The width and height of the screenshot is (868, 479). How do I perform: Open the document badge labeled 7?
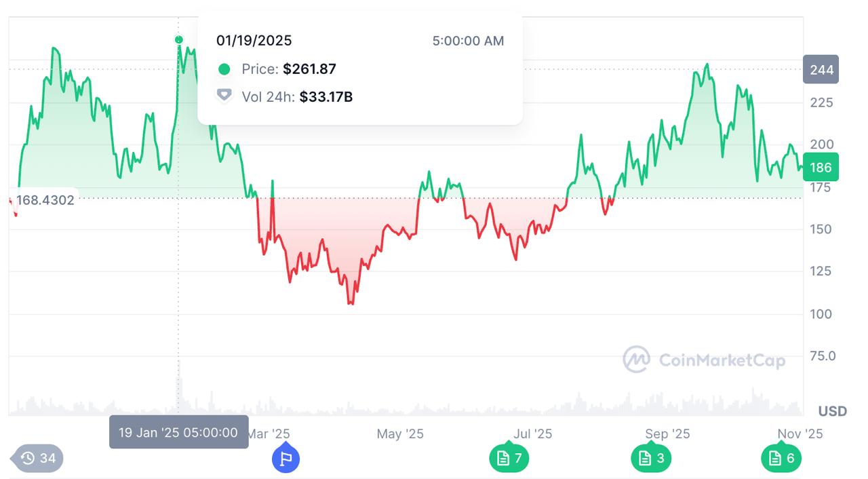tap(509, 459)
